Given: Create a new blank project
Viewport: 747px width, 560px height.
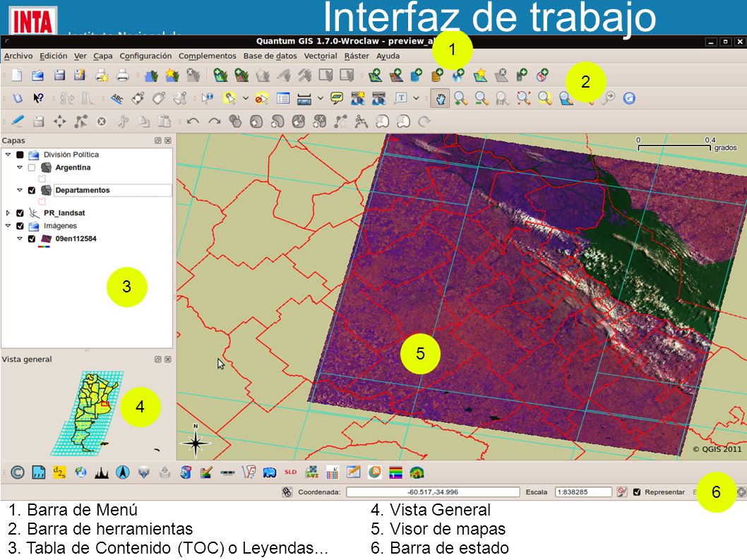Looking at the screenshot, I should click(x=17, y=76).
